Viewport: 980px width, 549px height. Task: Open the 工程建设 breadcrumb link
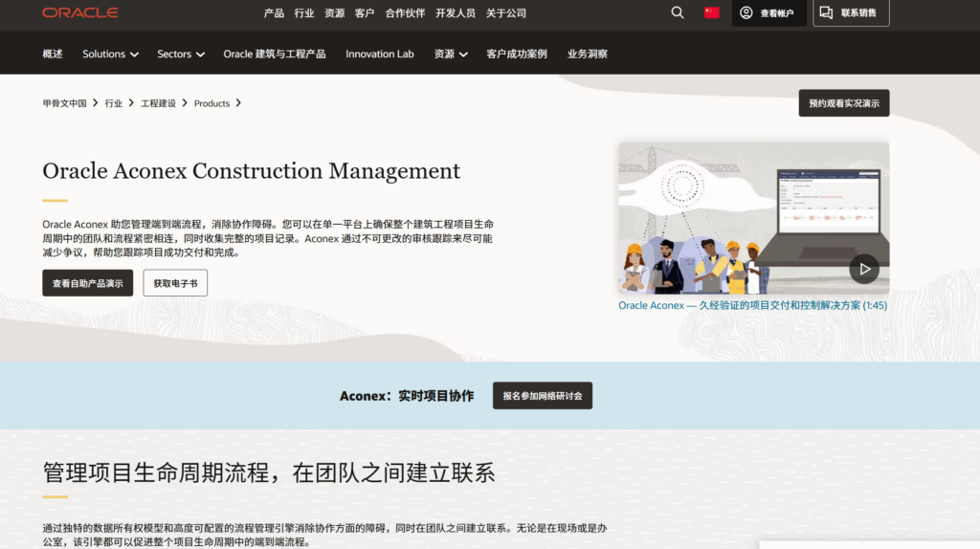158,103
